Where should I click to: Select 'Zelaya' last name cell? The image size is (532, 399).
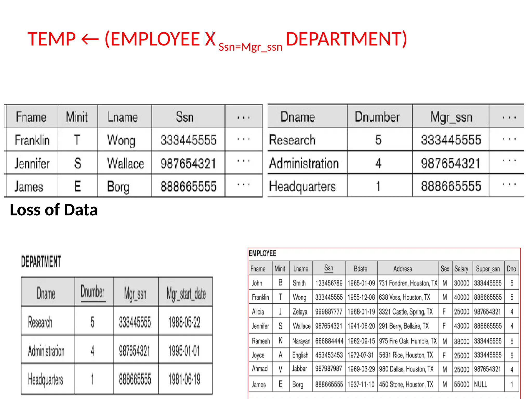(300, 312)
